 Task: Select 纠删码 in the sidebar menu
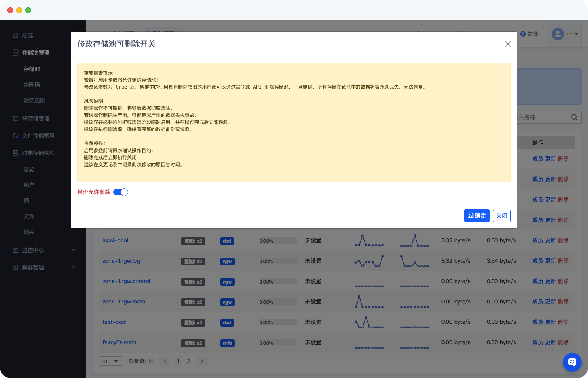[x=32, y=85]
